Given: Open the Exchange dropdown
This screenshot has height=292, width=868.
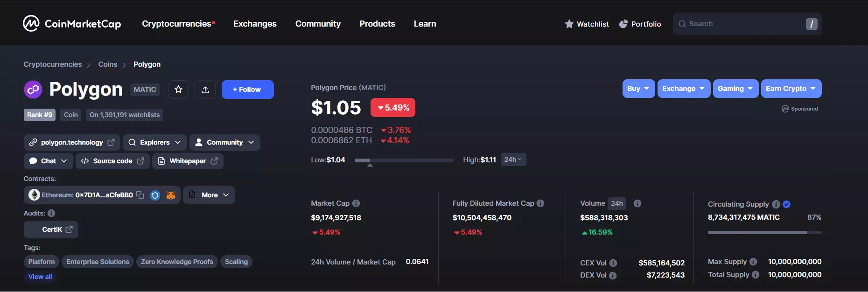Looking at the screenshot, I should 684,89.
